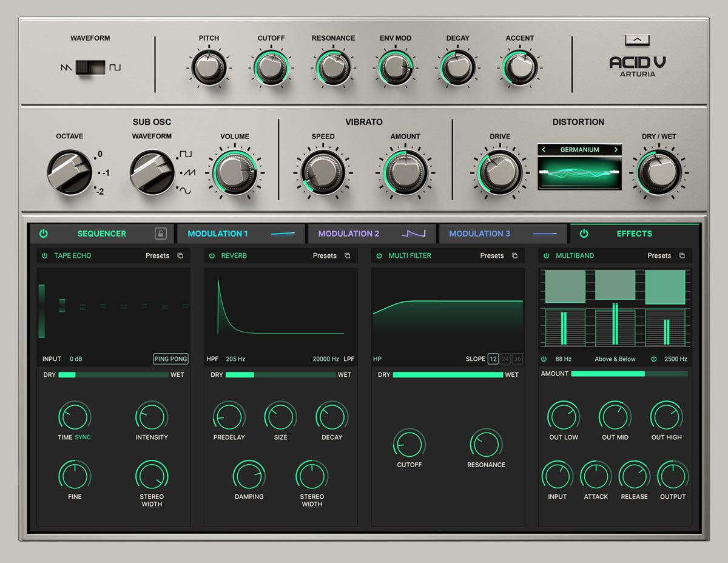Toggle the Ping Pong button
This screenshot has width=728, height=563.
point(170,359)
